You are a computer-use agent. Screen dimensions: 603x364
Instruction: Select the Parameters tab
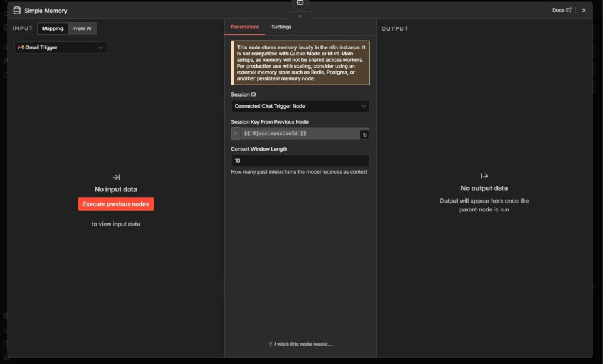[x=244, y=27]
